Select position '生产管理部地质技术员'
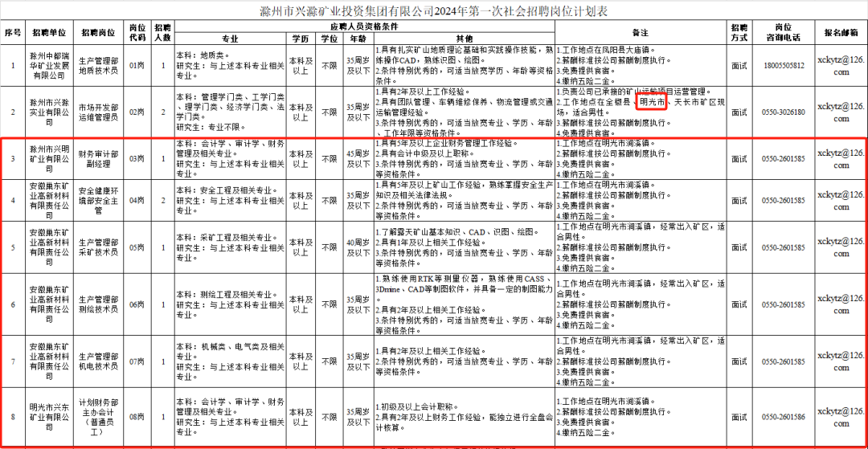 [99, 65]
